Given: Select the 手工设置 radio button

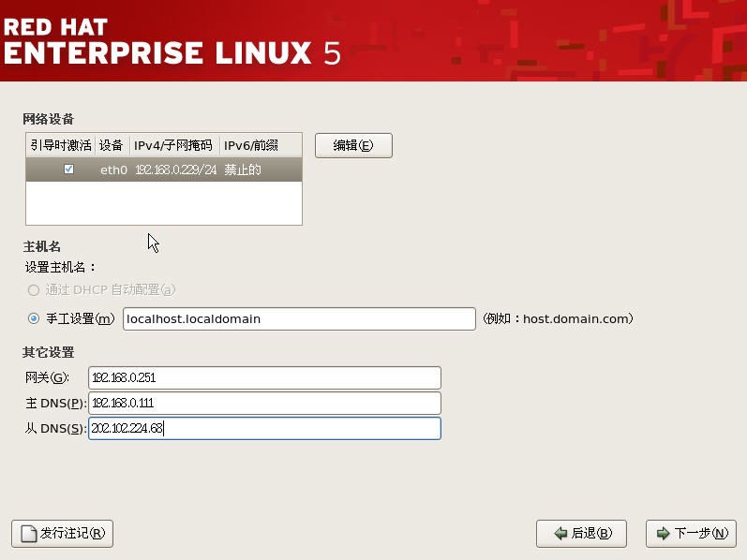Looking at the screenshot, I should 34,318.
